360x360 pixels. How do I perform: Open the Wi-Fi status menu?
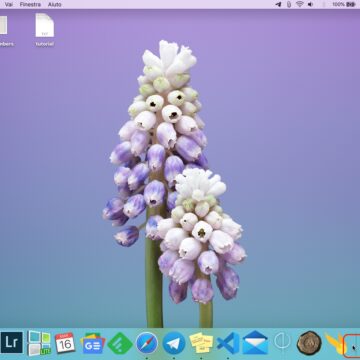pos(300,4)
